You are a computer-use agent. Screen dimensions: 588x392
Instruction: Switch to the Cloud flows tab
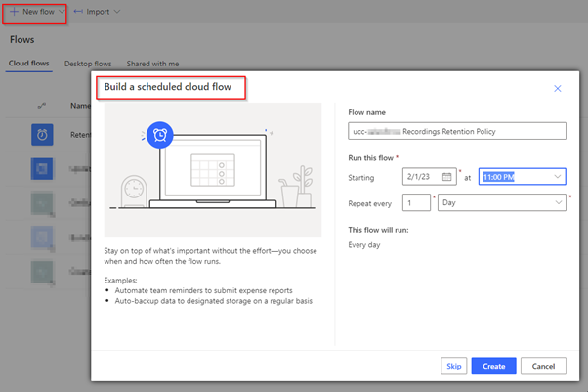[x=28, y=64]
